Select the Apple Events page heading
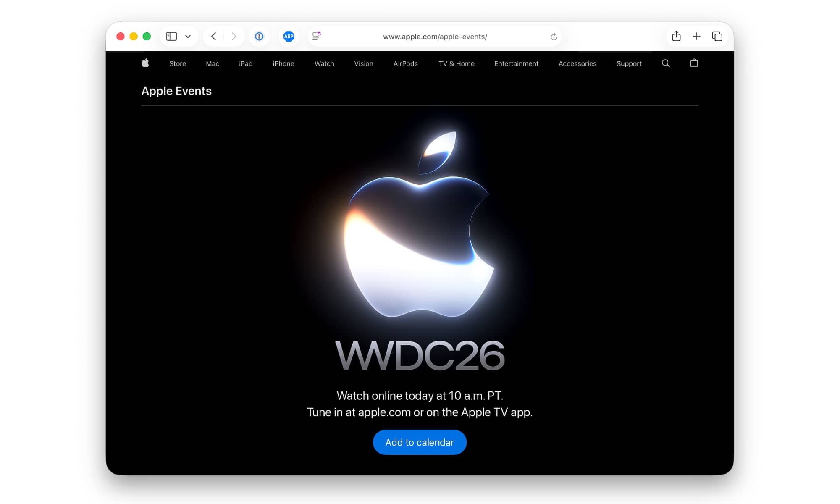 176,91
